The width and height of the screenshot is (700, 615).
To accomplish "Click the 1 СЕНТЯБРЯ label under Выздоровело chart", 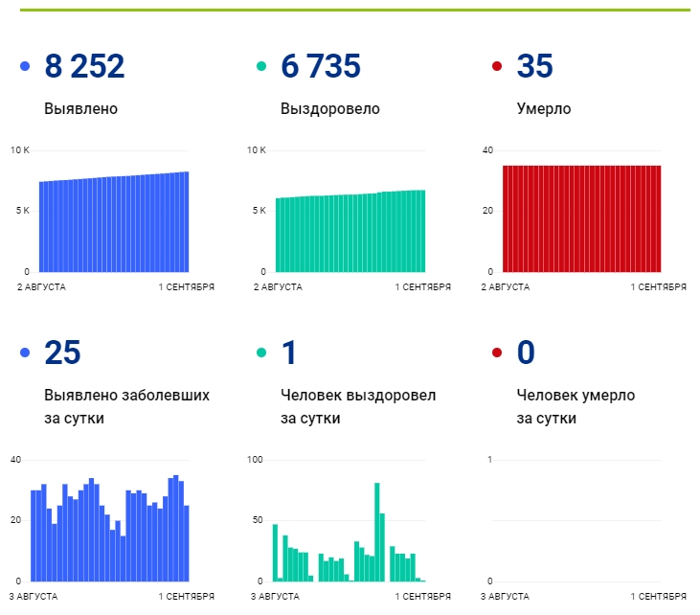I will 422,286.
